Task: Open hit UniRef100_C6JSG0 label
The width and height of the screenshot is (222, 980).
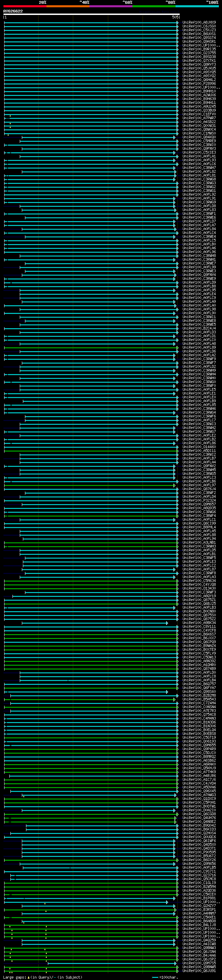Action: pyautogui.click(x=199, y=26)
